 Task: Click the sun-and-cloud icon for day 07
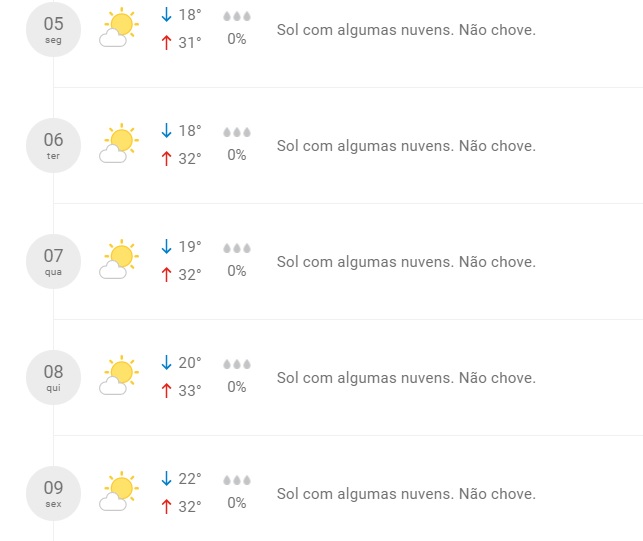click(x=119, y=259)
